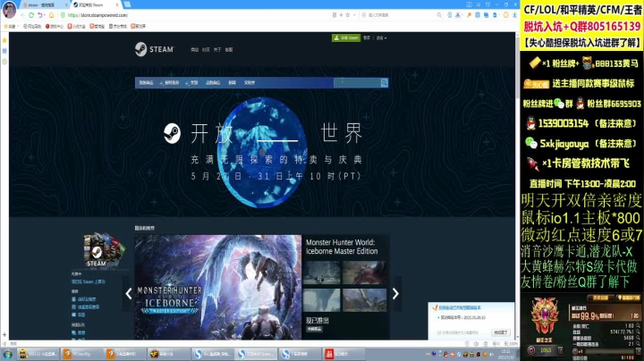Open new tab with plus button
This screenshot has height=361, width=644.
click(x=127, y=4)
